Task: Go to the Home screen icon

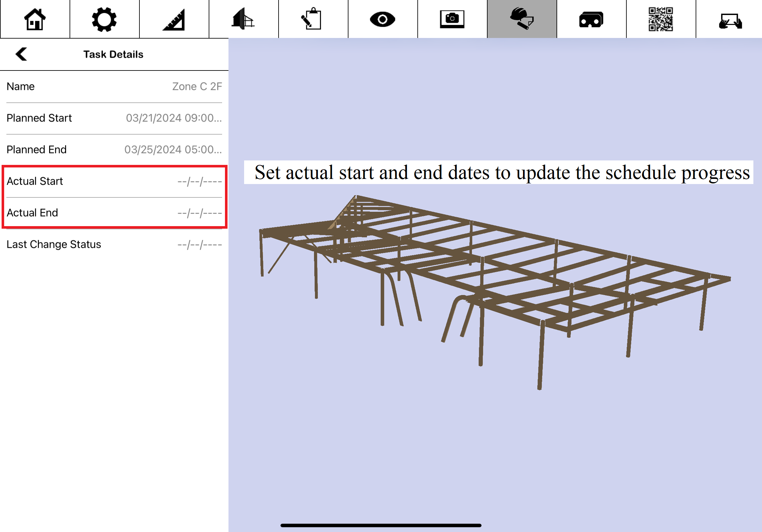Action: click(x=35, y=19)
